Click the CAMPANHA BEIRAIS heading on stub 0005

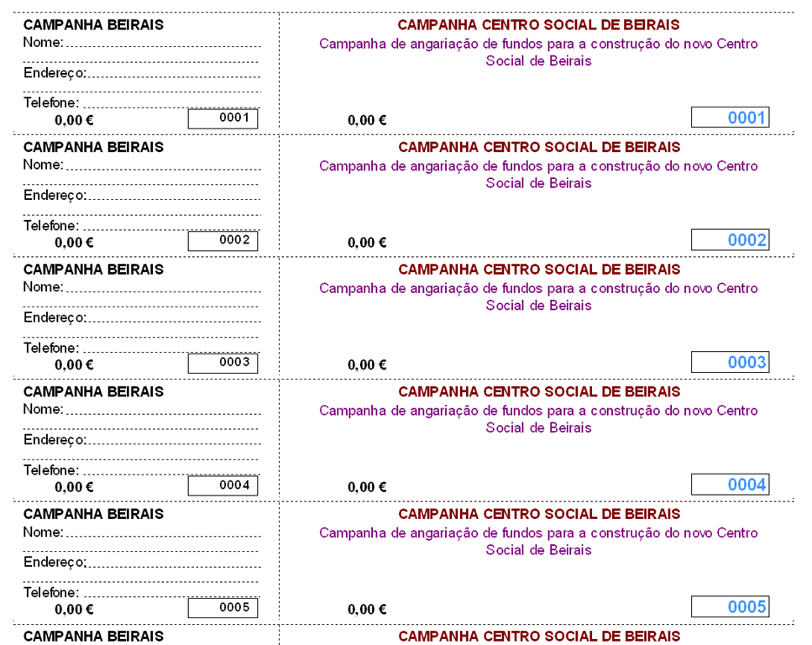93,514
